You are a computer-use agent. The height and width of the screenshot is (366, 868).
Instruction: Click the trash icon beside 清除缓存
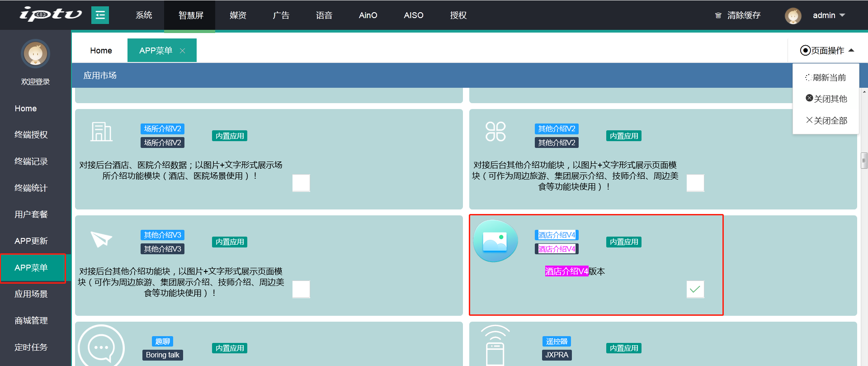(718, 15)
